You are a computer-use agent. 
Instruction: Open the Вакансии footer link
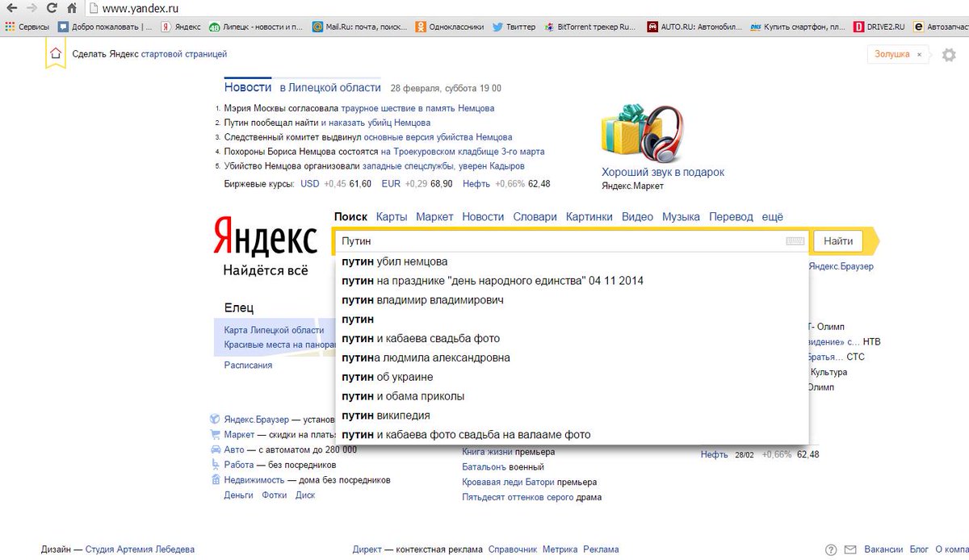883,550
